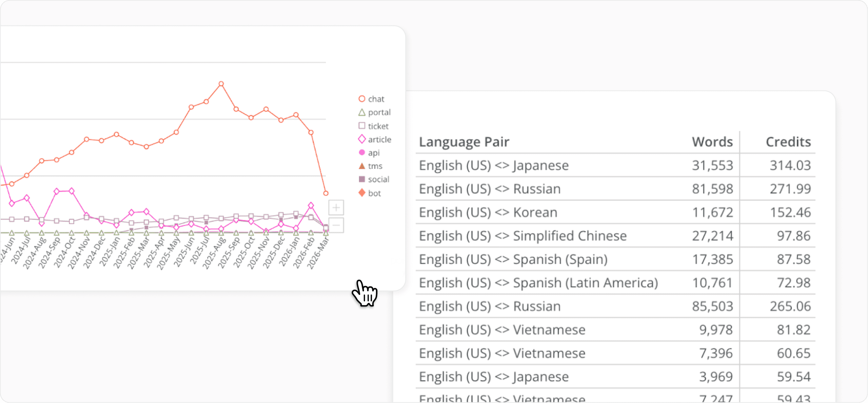The width and height of the screenshot is (868, 403).
Task: Toggle the chat series legend icon
Action: (362, 99)
